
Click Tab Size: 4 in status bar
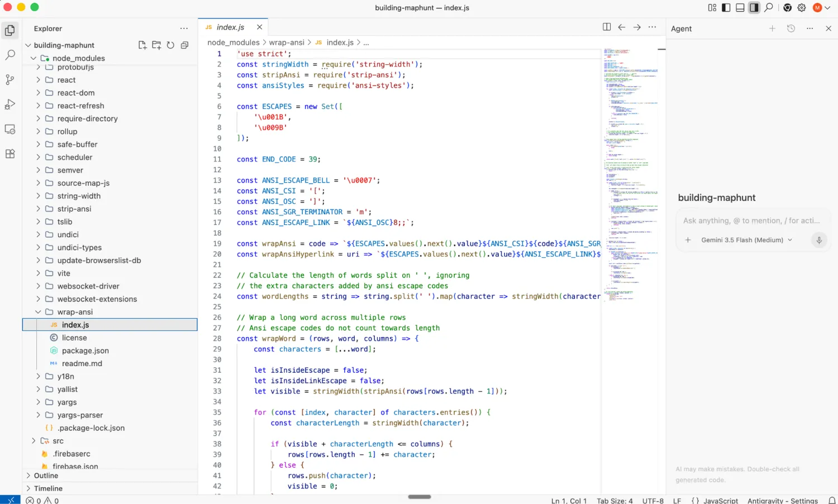tap(615, 501)
